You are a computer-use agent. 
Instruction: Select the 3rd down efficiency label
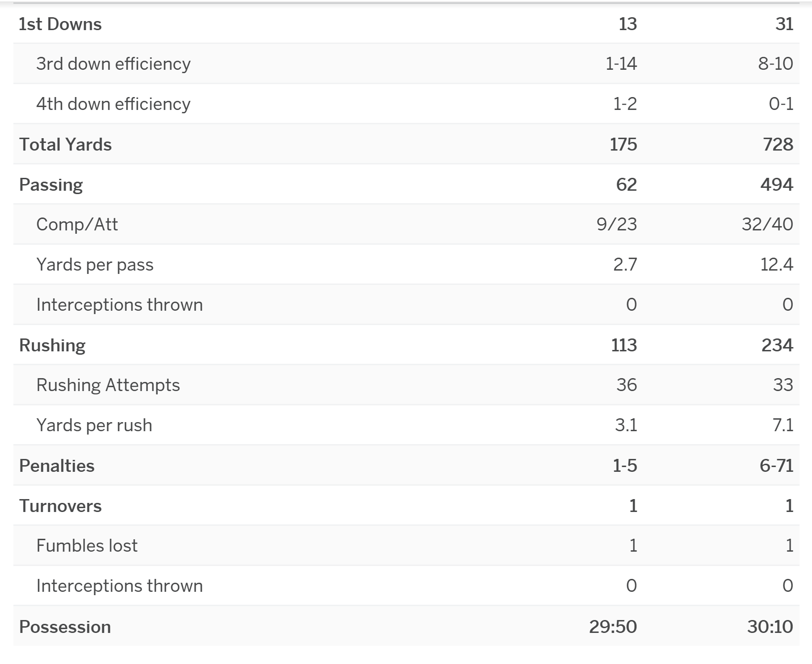[113, 64]
